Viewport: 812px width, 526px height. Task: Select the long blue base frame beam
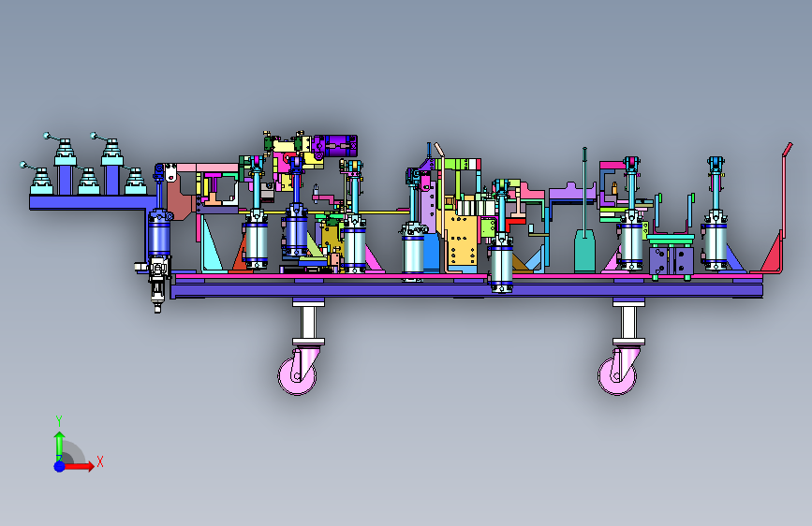pyautogui.click(x=466, y=290)
